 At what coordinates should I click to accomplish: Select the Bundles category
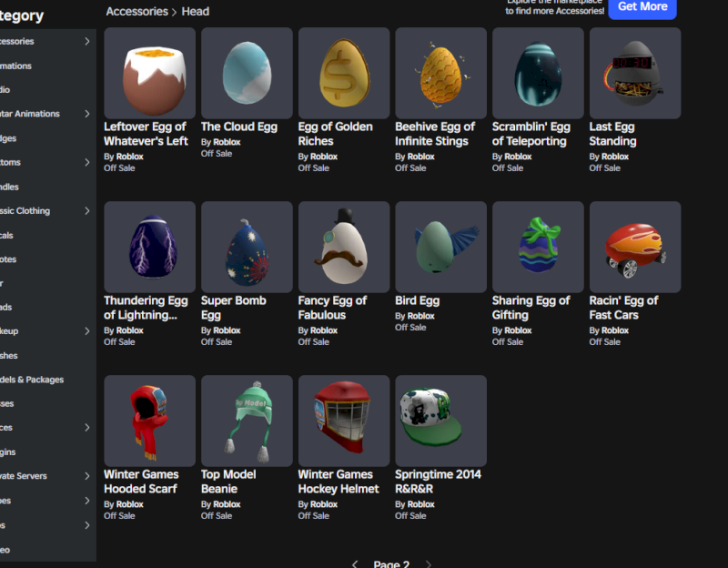point(9,187)
